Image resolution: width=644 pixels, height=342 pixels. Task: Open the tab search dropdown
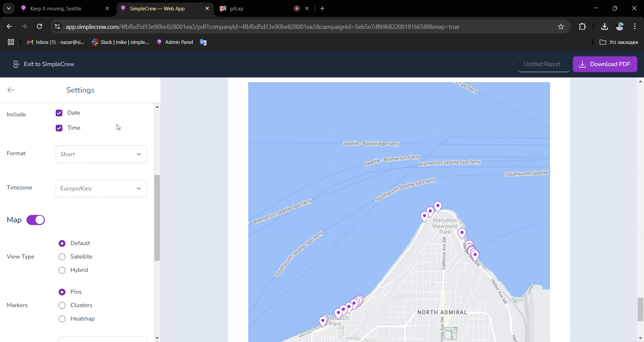(x=9, y=8)
